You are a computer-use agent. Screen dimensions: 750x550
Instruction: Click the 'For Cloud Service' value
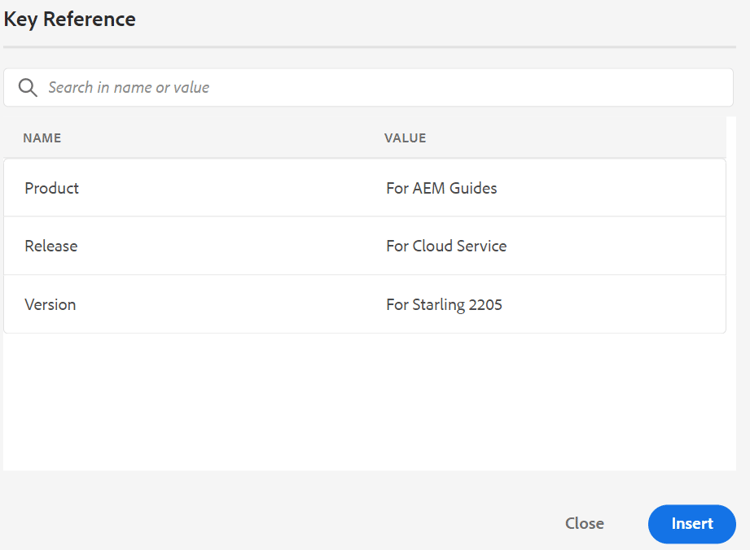[446, 246]
